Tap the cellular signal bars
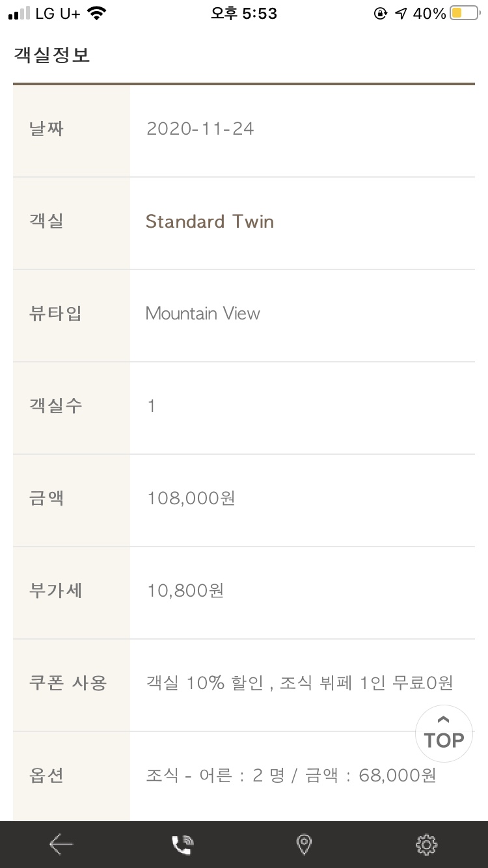 pyautogui.click(x=20, y=13)
